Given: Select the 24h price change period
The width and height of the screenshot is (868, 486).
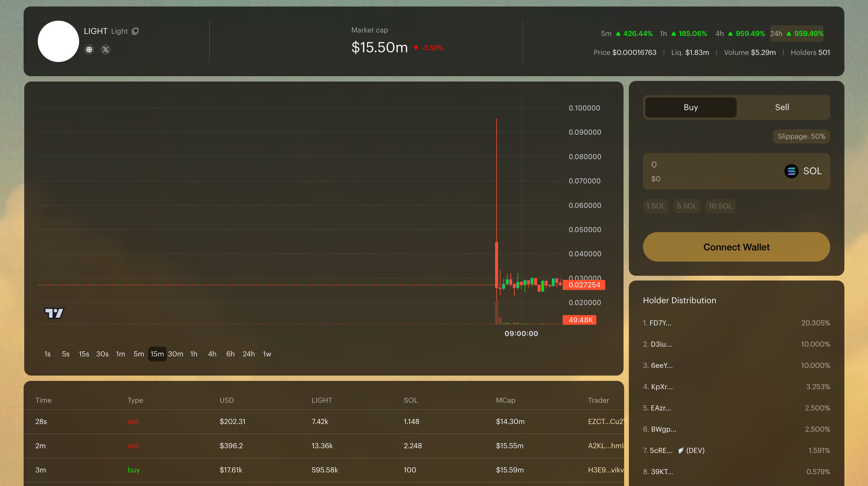Looking at the screenshot, I should pos(796,34).
